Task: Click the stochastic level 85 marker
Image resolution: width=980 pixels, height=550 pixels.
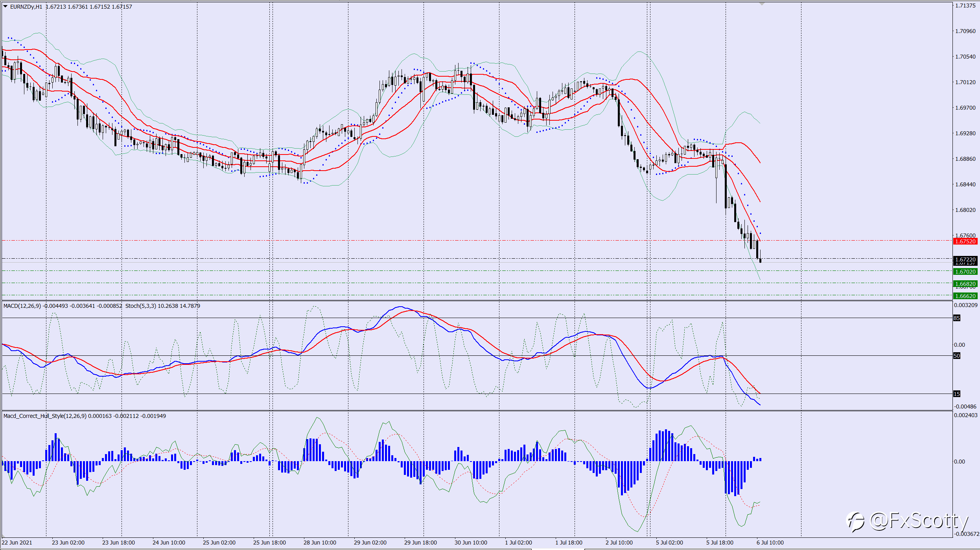Action: tap(957, 318)
